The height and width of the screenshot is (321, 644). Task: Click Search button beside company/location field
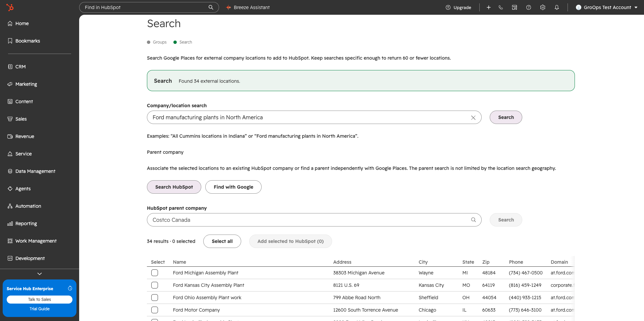click(506, 117)
